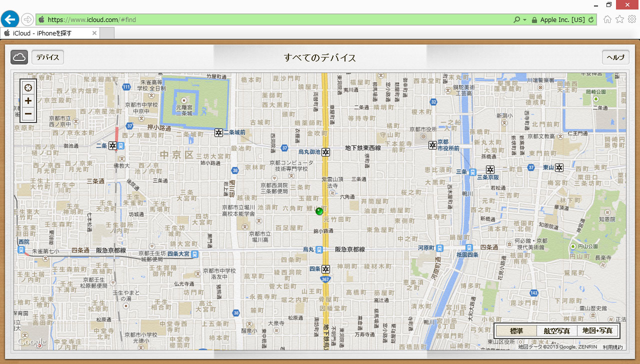The width and height of the screenshot is (640, 364).
Task: Click the 地下鉄東西線 line label
Action: (363, 148)
